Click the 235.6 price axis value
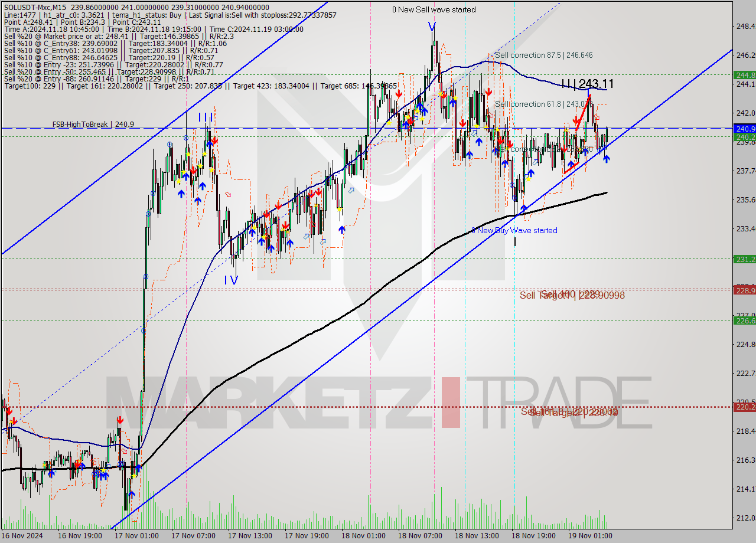 click(745, 199)
